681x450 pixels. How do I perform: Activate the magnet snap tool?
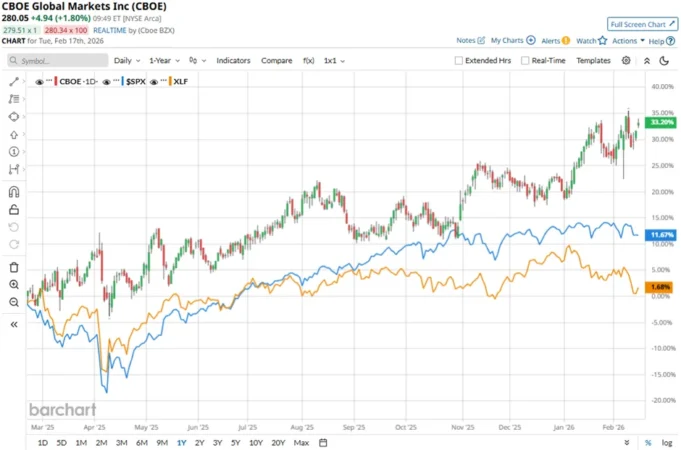(x=14, y=191)
